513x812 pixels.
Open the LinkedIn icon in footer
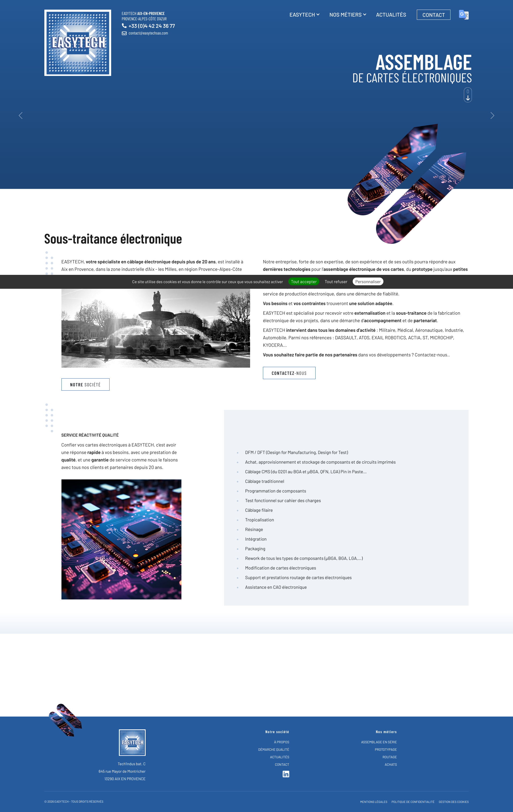point(286,774)
